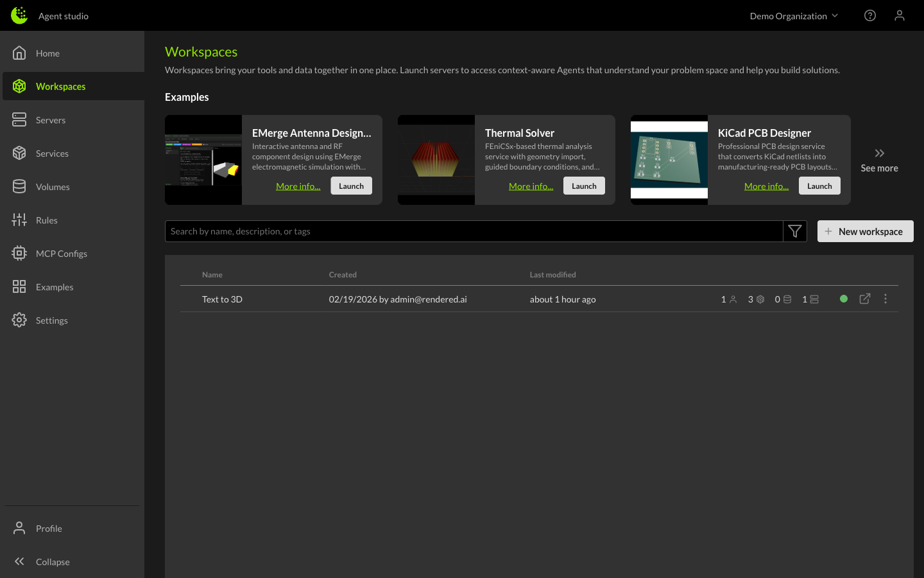Open MCP Configs via its sidebar icon
The image size is (924, 578).
(19, 253)
